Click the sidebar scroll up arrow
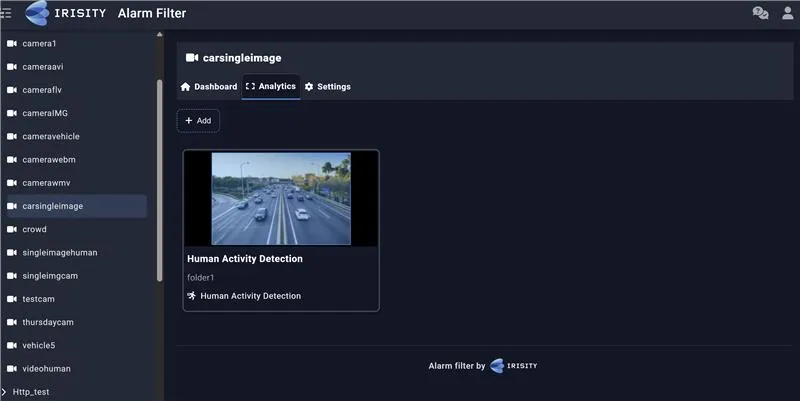Viewport: 800px width, 401px height. [x=160, y=35]
